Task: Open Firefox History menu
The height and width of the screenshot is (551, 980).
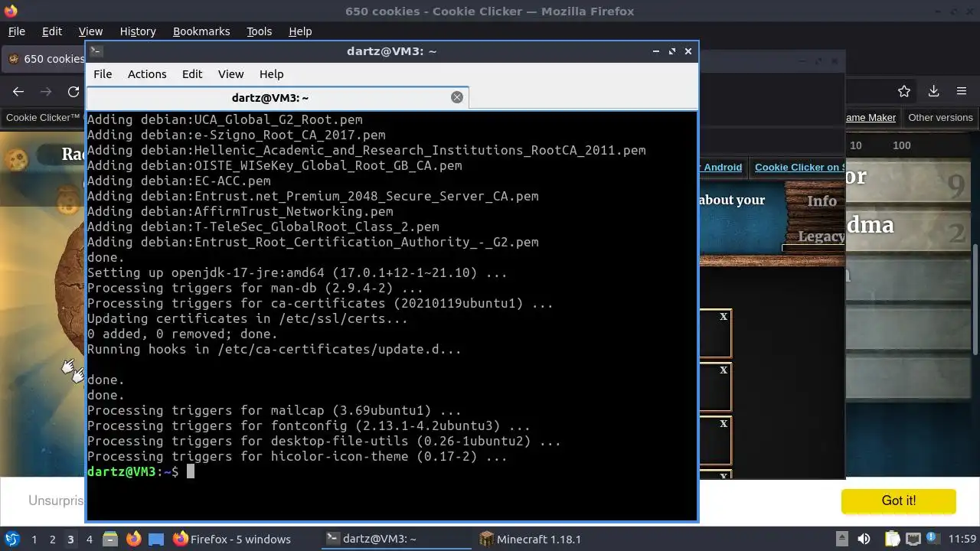Action: click(x=138, y=31)
